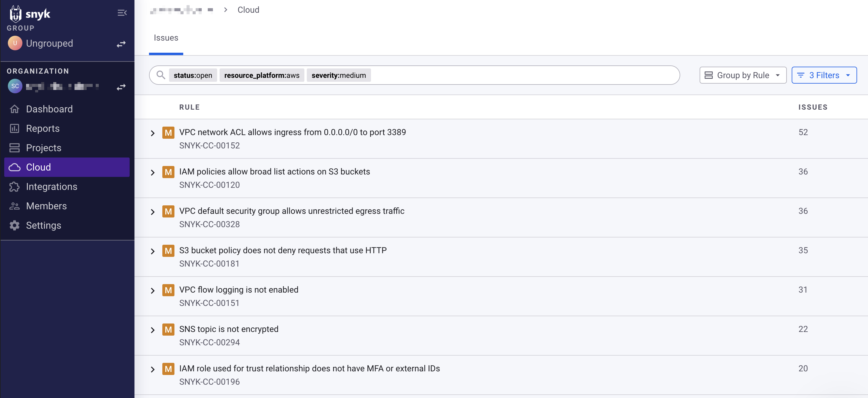Open Integrations puzzle icon item
Viewport: 868px width, 398px height.
point(51,186)
